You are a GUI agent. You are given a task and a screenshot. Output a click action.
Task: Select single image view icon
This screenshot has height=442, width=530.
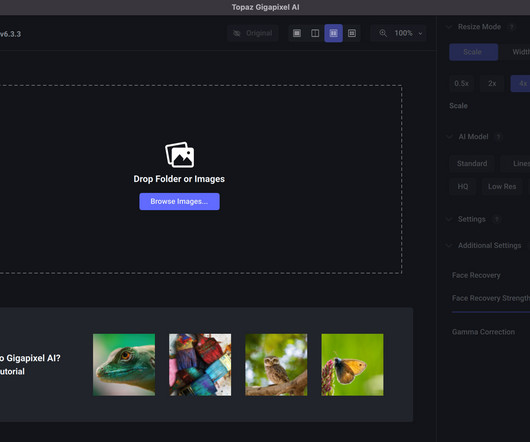[297, 33]
